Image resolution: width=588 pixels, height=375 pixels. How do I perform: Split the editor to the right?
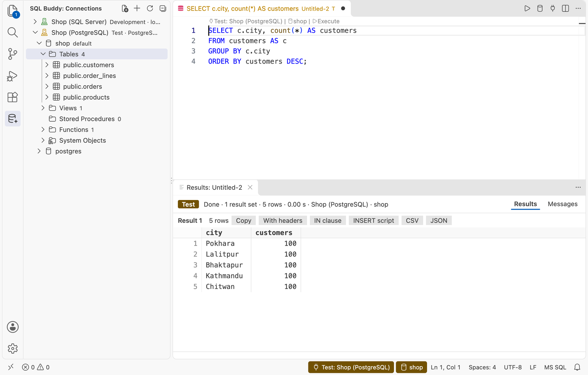[x=566, y=8]
